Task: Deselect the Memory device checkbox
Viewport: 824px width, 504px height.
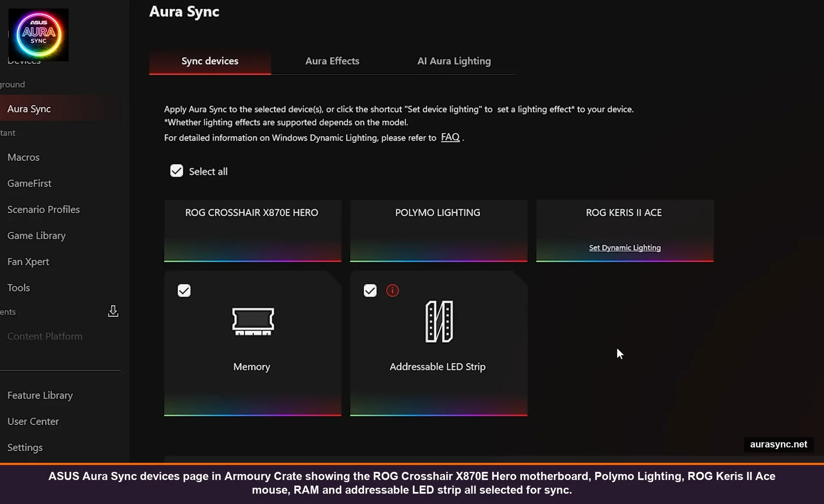Action: (x=184, y=290)
